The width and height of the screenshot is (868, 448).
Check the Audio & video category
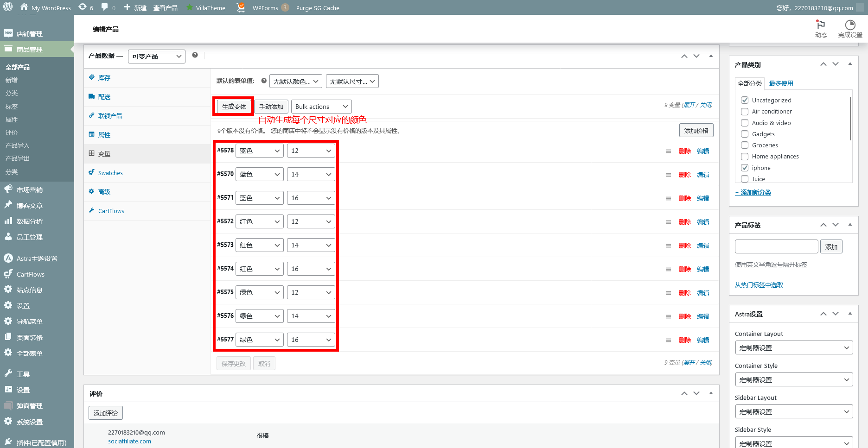pyautogui.click(x=745, y=123)
